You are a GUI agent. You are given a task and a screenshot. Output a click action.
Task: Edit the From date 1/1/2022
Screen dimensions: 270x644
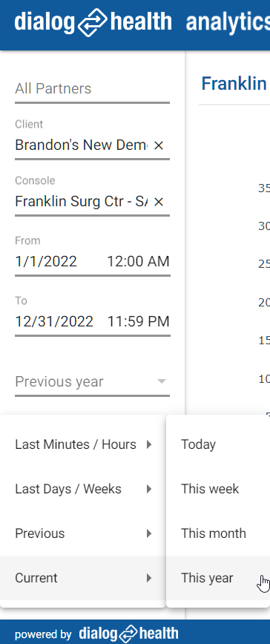point(46,262)
